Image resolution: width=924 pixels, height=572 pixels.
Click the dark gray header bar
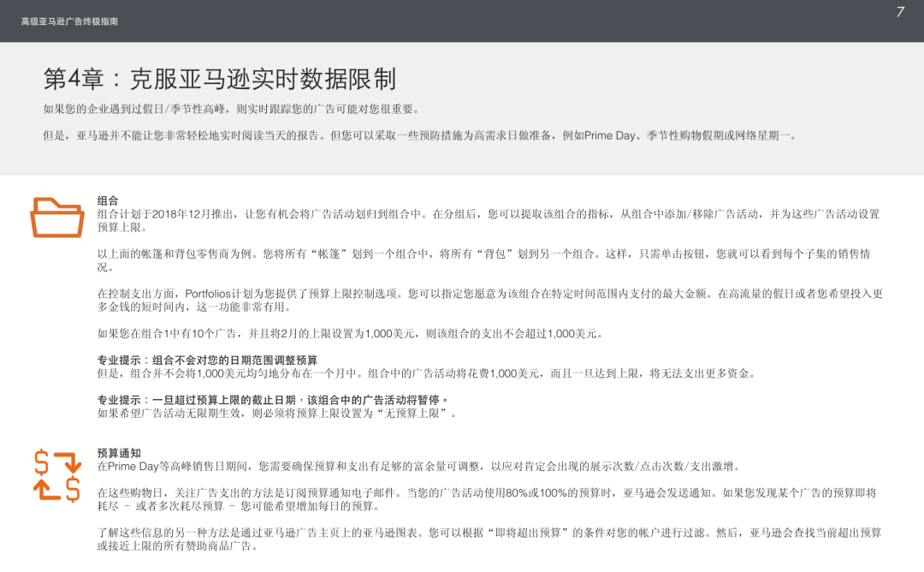pyautogui.click(x=462, y=20)
